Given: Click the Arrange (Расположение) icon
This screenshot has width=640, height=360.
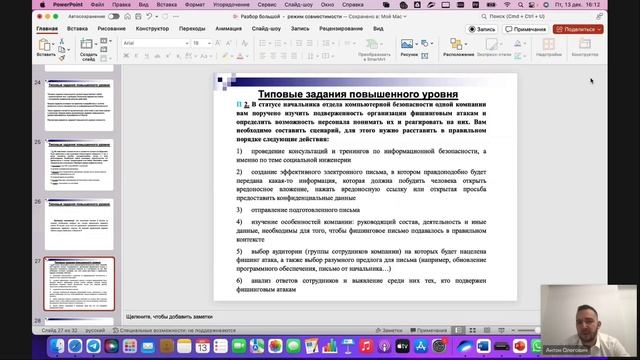Looking at the screenshot, I should point(456,44).
